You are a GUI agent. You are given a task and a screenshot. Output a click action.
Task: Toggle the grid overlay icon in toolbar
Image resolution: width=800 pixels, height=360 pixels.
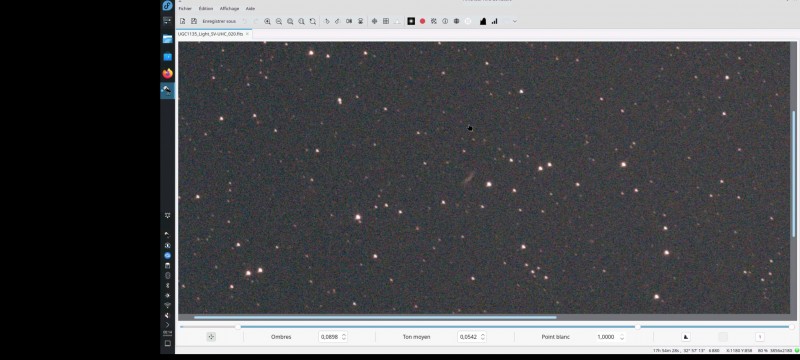(386, 21)
